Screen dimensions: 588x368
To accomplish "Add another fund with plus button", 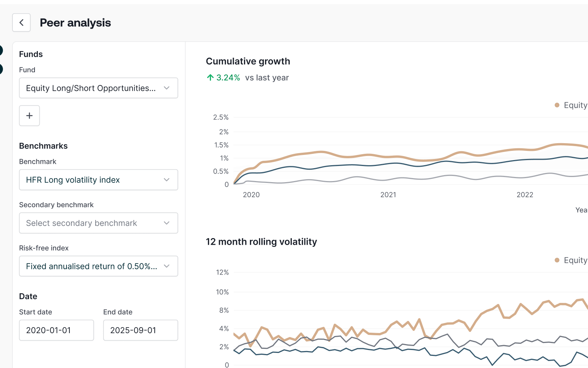I will [29, 116].
